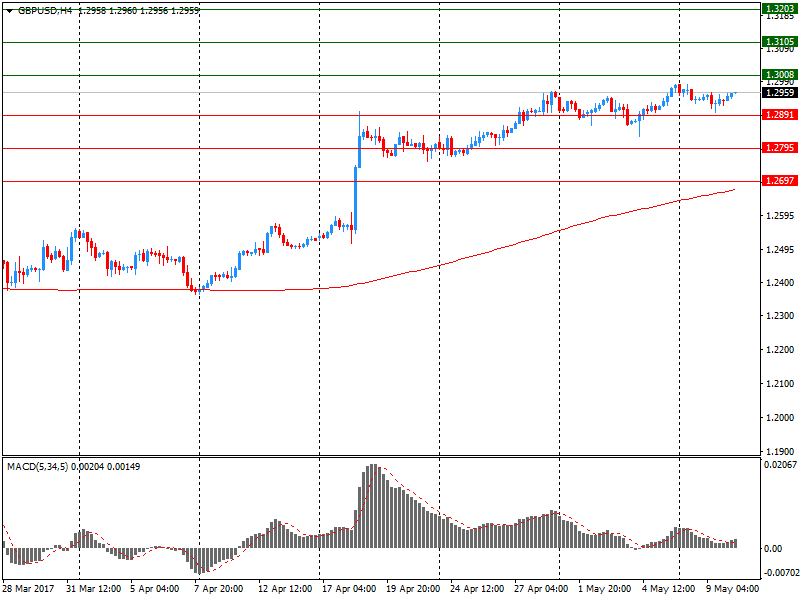Click the 1.2100 price scale value

tap(780, 384)
